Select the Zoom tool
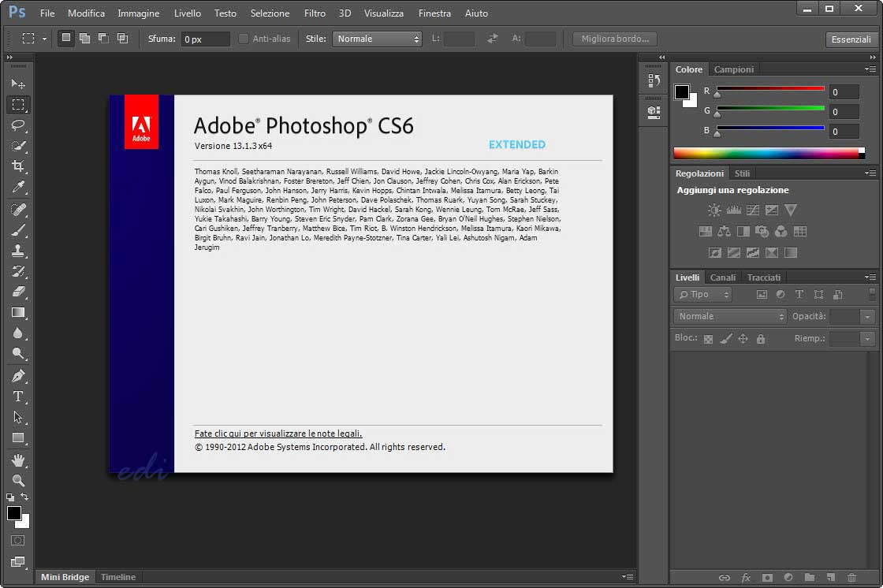Image resolution: width=883 pixels, height=588 pixels. (x=18, y=481)
